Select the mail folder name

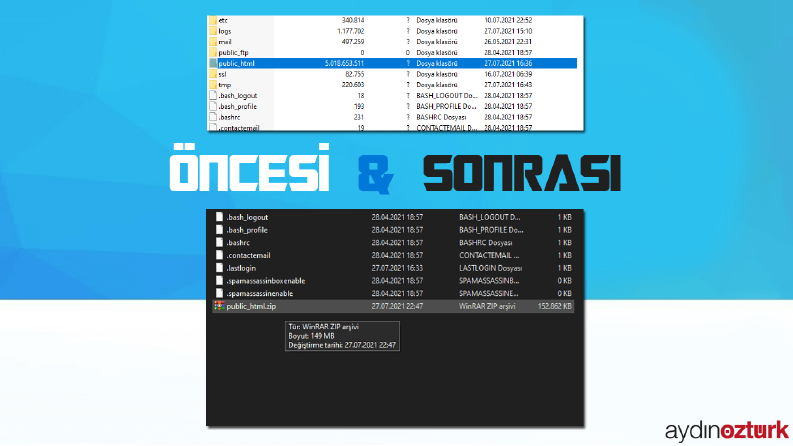click(225, 42)
